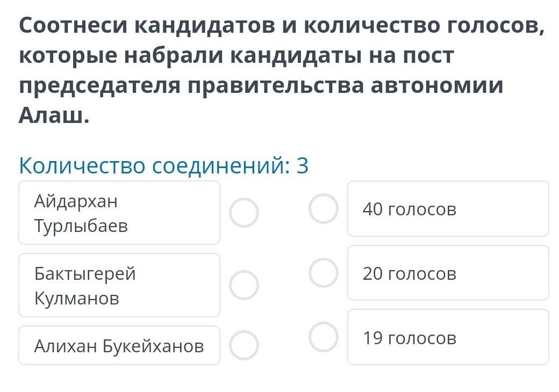Click the 40 голосов answer card
Screen dimensions: 559x392
pyautogui.click(x=448, y=209)
